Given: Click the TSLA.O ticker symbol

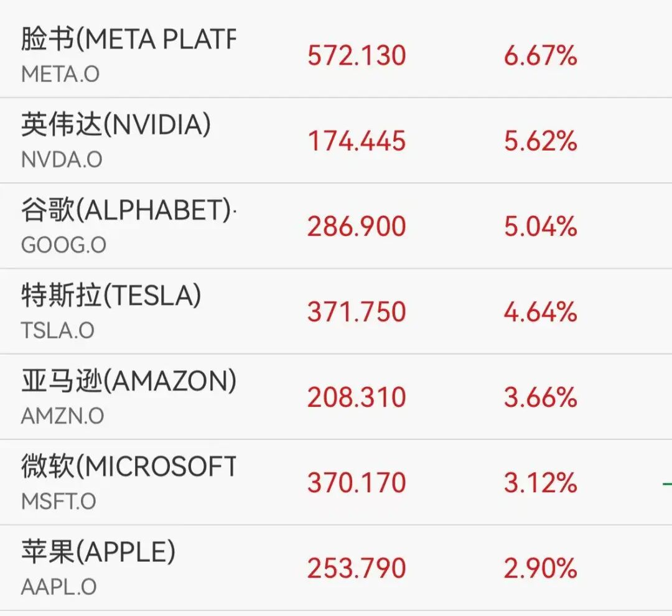Looking at the screenshot, I should [58, 330].
